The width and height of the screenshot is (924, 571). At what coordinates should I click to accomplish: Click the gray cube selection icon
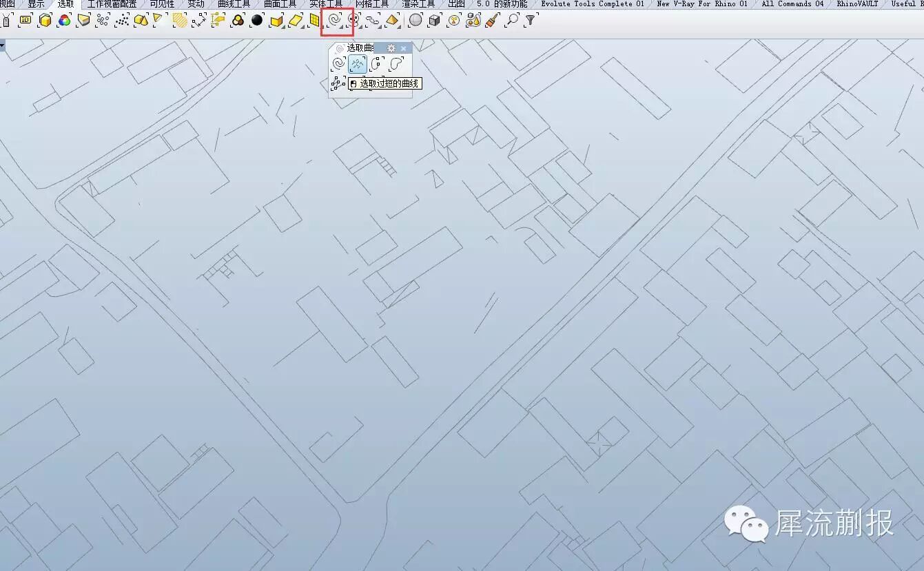point(435,20)
